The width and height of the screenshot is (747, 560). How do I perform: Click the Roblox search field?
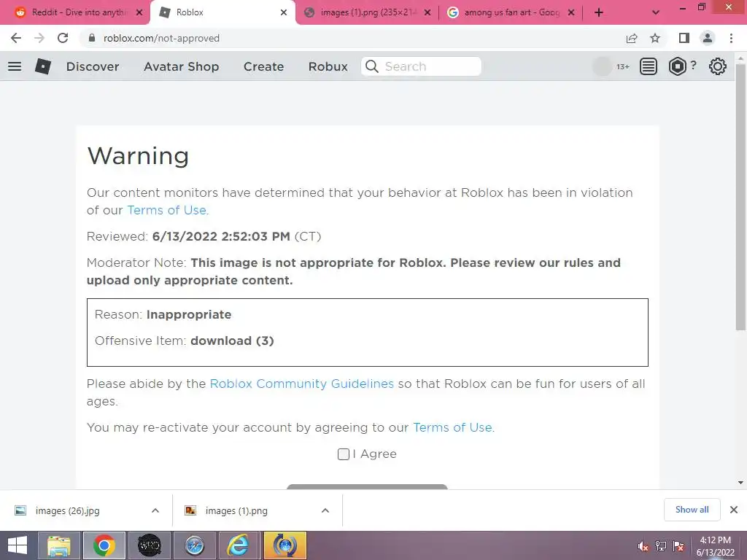421,66
